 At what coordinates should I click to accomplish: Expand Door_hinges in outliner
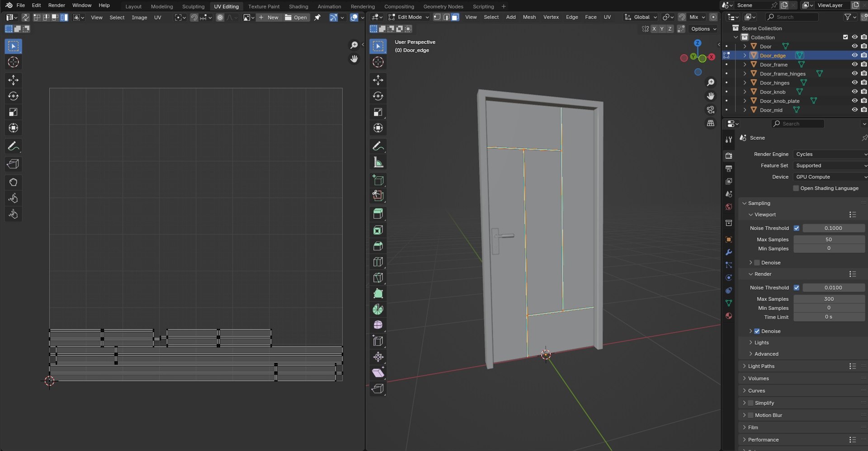click(x=745, y=83)
